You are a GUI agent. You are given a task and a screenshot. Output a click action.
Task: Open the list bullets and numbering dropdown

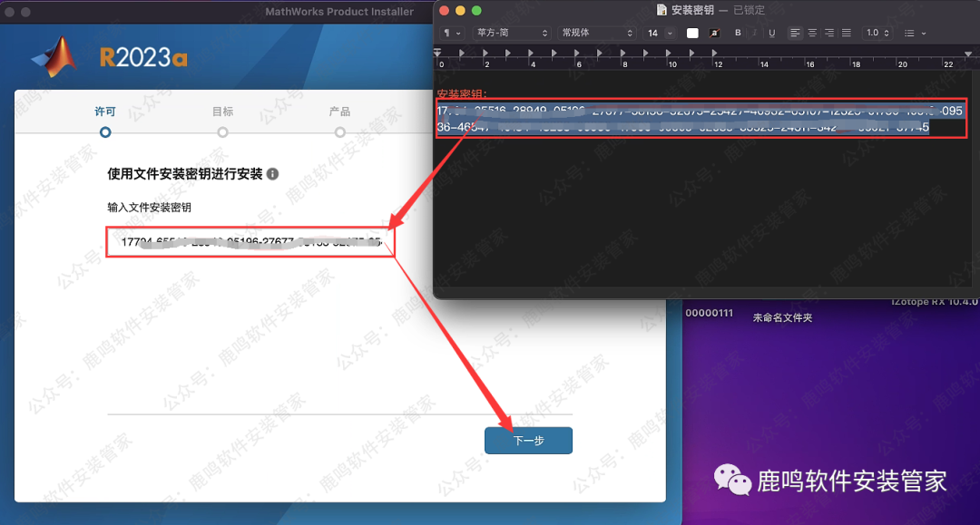[x=915, y=33]
